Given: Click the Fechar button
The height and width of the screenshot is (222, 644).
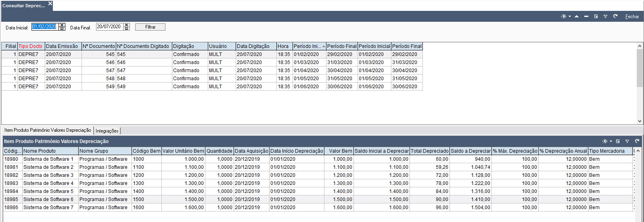Looking at the screenshot, I should pos(632,17).
